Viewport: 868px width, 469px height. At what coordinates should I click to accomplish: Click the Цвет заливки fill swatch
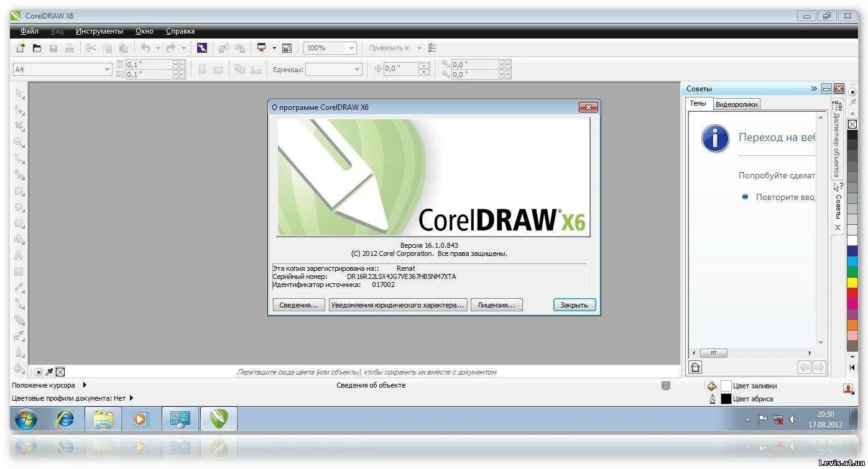pos(726,386)
